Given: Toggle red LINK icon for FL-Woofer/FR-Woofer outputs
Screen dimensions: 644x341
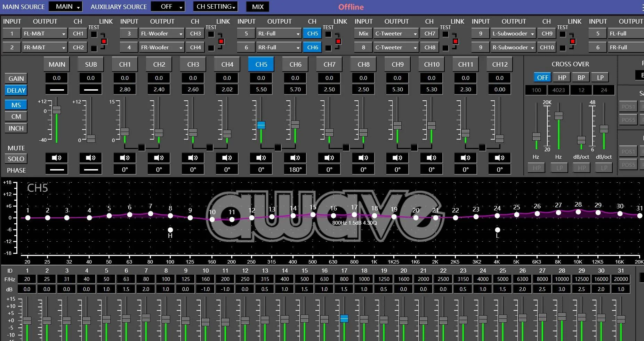Looking at the screenshot, I should (x=221, y=41).
